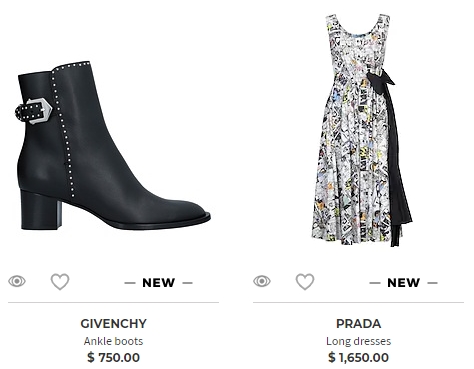The image size is (474, 369).
Task: Select the $ 1,650.00 price text
Action: (x=358, y=357)
